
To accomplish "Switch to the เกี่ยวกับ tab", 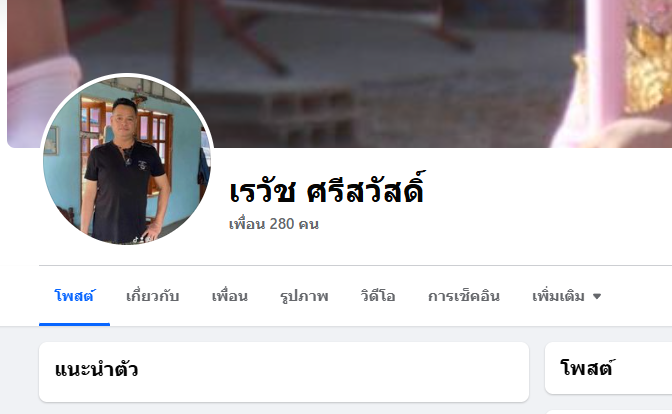I will point(152,296).
